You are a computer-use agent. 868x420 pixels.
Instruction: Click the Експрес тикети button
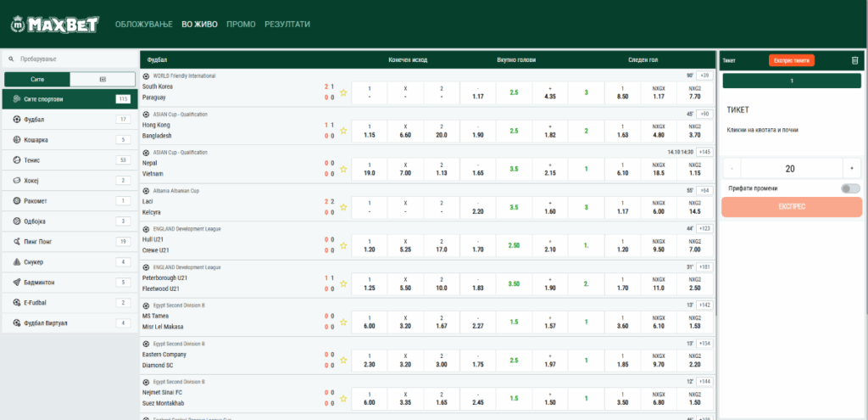(x=791, y=60)
